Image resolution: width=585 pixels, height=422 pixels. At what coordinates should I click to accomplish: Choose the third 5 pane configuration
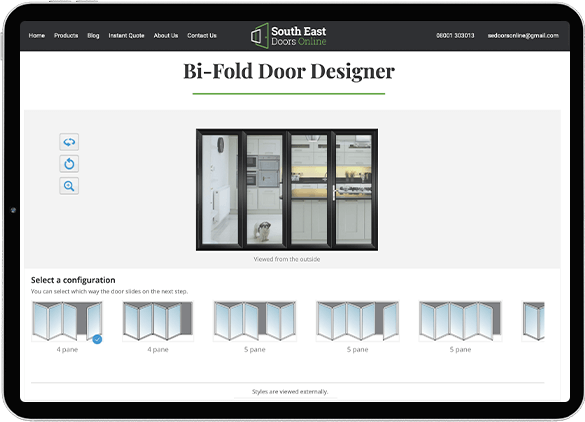tap(460, 321)
